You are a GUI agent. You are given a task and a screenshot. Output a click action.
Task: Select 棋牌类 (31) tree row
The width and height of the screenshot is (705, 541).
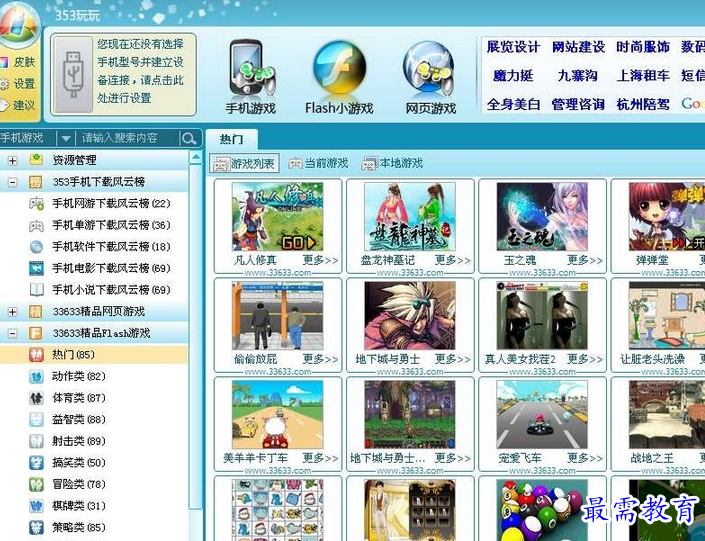pyautogui.click(x=94, y=505)
